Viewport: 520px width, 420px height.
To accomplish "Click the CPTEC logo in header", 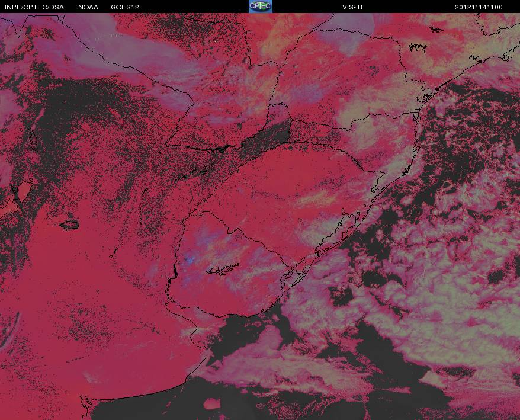I will [x=261, y=7].
